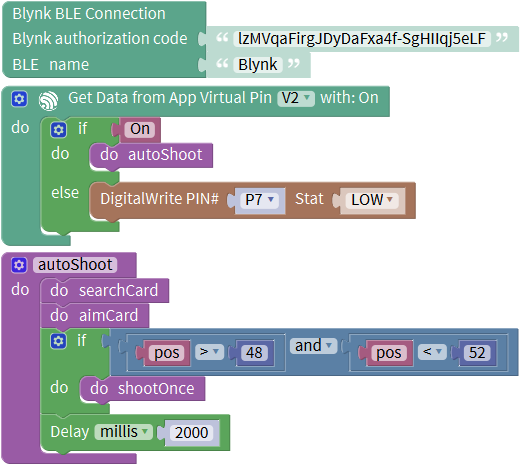Screen dimensions: 522x466
Task: Edit the BLE name Blynk field
Action: point(258,65)
